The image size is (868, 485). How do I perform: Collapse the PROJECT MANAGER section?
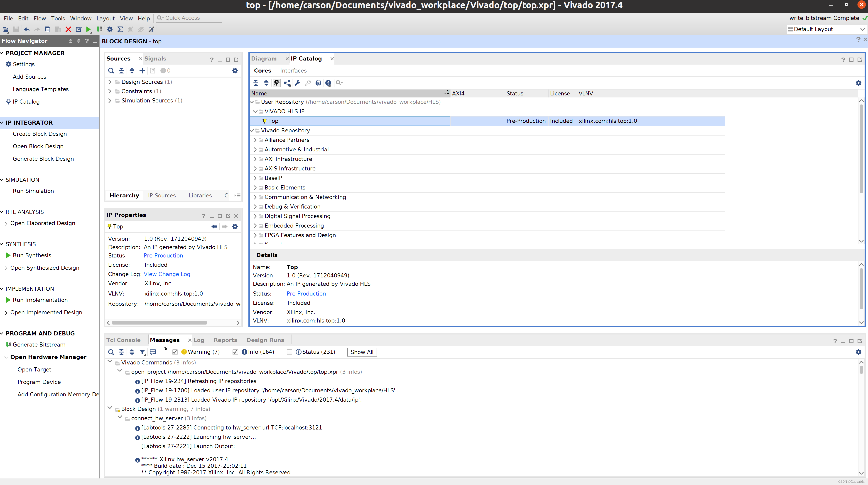click(2, 53)
